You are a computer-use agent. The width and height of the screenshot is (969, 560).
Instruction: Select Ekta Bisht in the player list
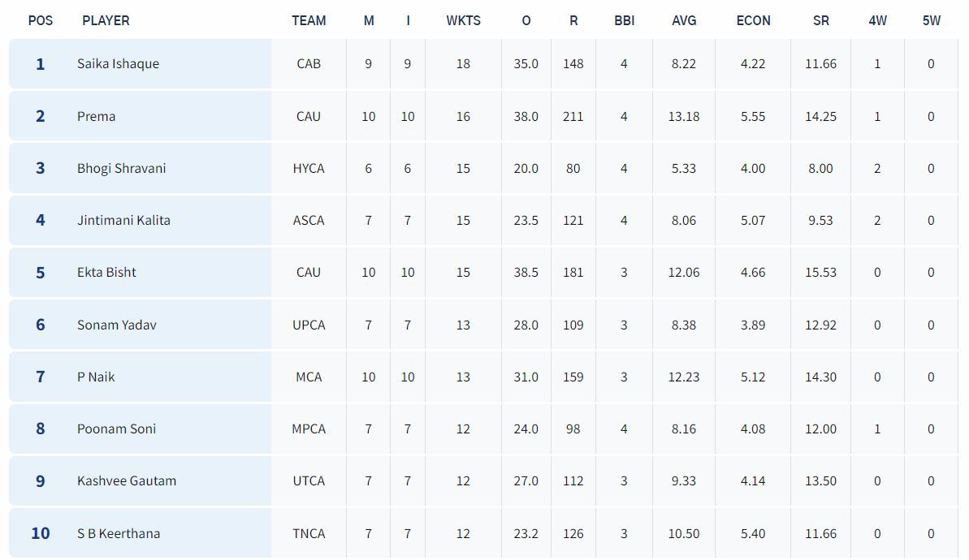click(106, 272)
